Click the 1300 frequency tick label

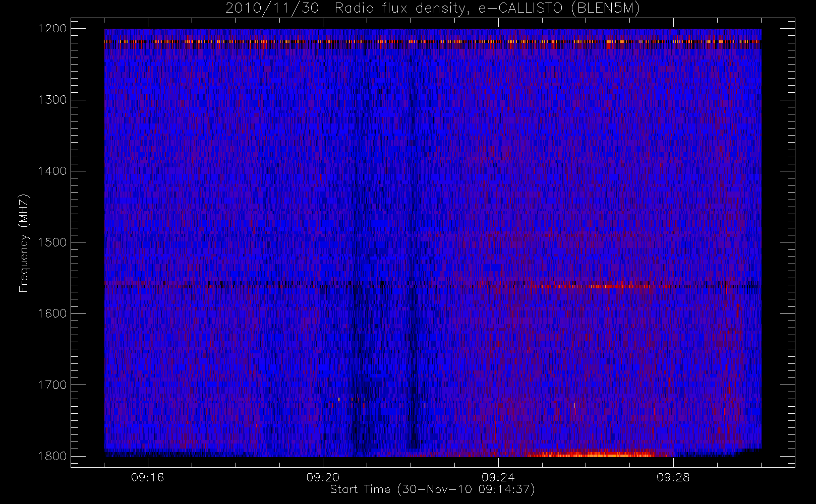(52, 100)
